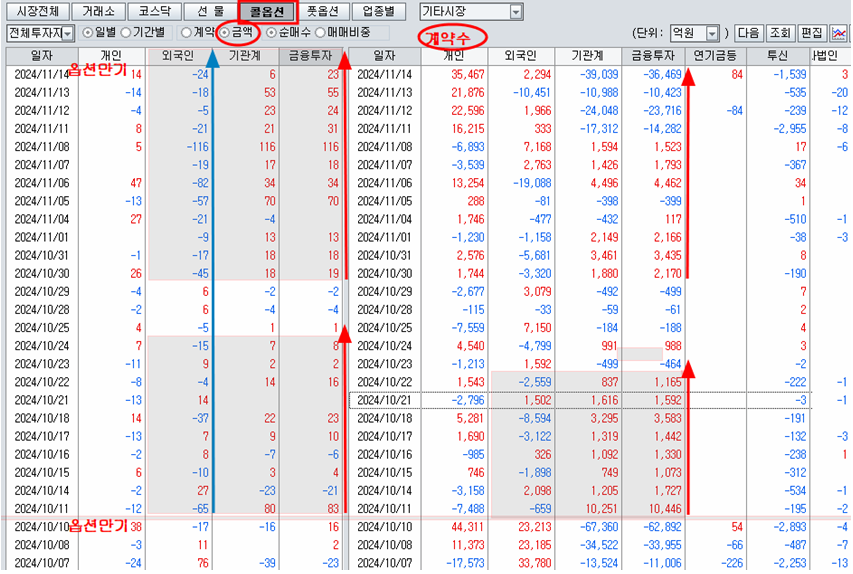853x574 pixels.
Task: Click the 편집 button
Action: pos(811,33)
